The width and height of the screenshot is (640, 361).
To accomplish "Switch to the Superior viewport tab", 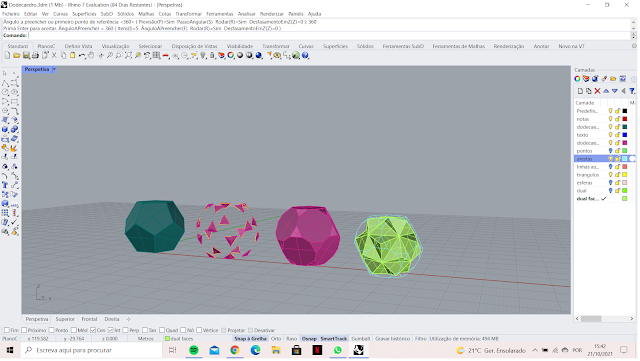I will [x=65, y=319].
